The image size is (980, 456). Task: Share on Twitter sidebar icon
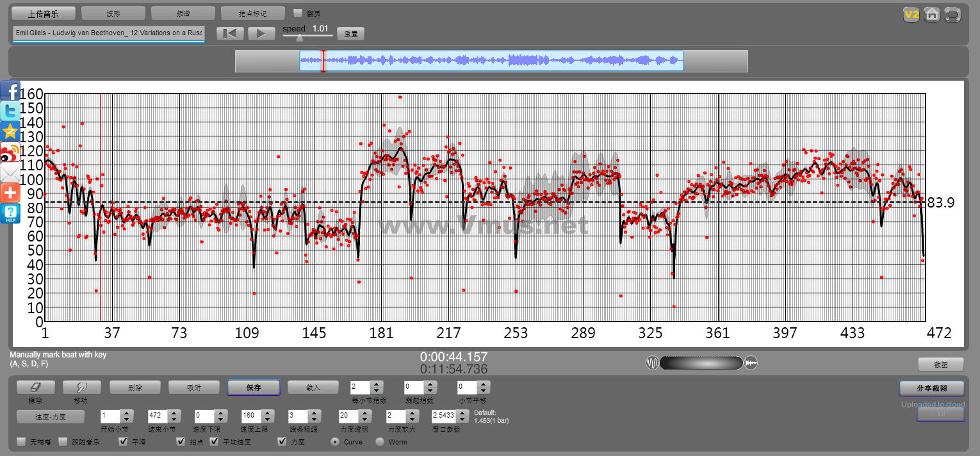click(10, 112)
